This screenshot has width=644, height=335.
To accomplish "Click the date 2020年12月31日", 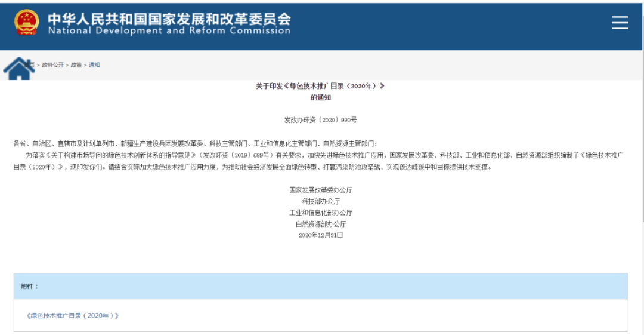I will [321, 235].
